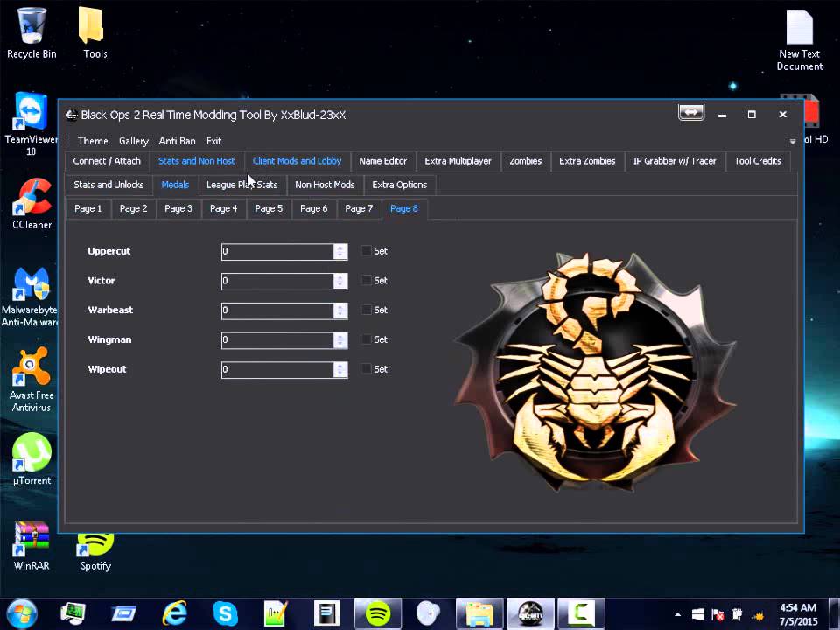Click the Wingman value spinner arrows

(340, 339)
